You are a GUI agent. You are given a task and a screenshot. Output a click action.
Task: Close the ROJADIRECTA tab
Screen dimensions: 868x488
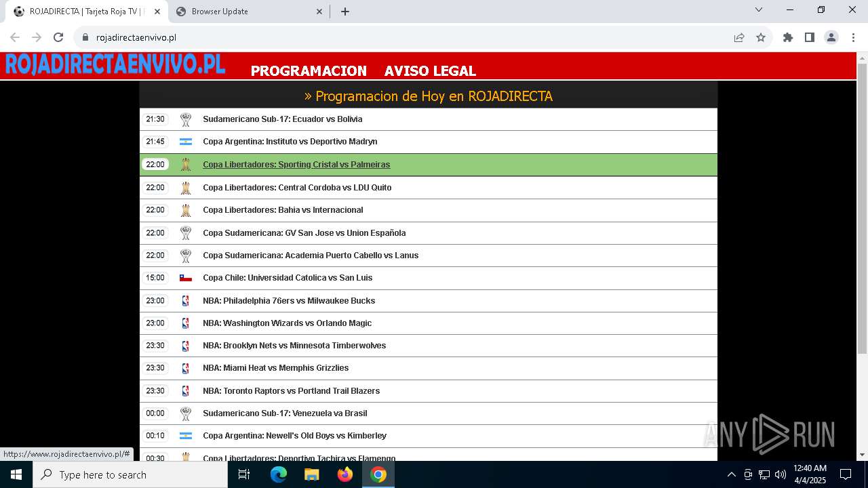click(157, 12)
